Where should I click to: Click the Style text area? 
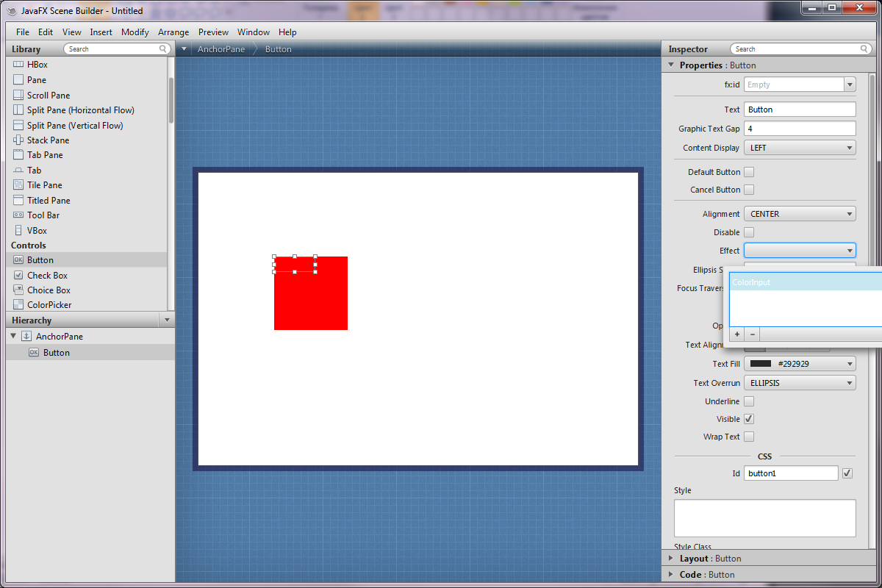point(764,518)
